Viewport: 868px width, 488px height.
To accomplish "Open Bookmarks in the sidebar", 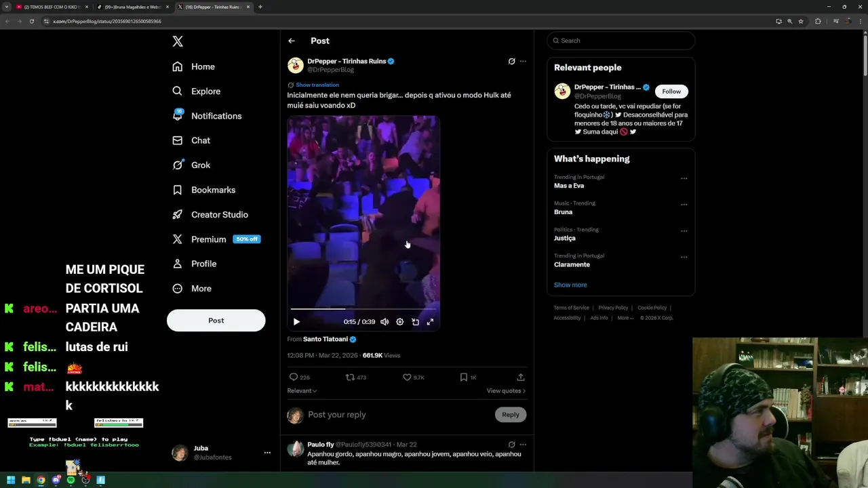I will tap(203, 190).
